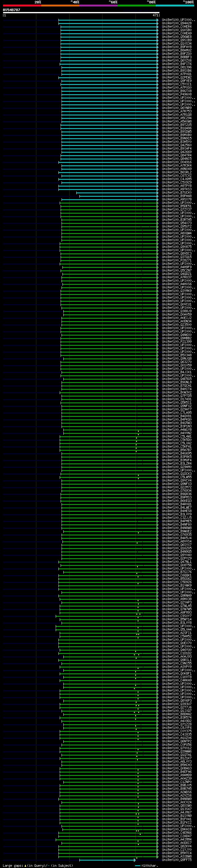Click the green ~80% identity legend segment
Viewport: 197px width, 868px height.
pyautogui.click(x=137, y=6)
